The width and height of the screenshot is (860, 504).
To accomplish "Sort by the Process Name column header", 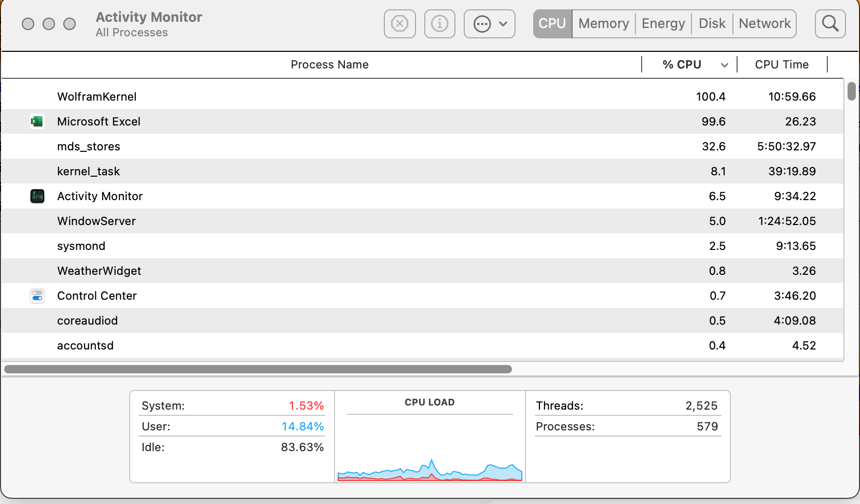I will tap(329, 65).
